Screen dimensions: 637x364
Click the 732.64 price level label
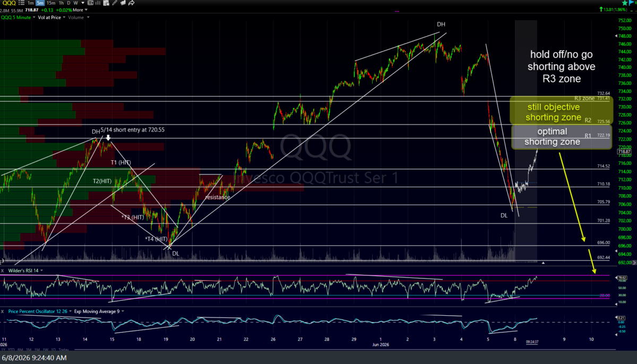pos(604,93)
